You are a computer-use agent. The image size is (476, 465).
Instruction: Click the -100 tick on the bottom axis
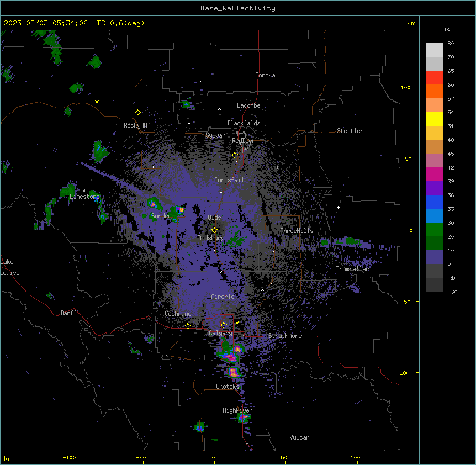tap(69, 457)
